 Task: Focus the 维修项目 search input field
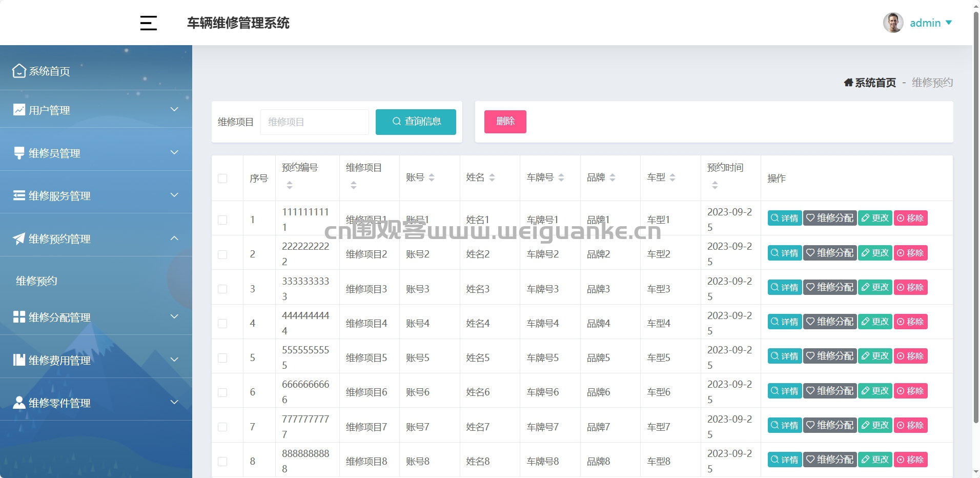pyautogui.click(x=315, y=122)
